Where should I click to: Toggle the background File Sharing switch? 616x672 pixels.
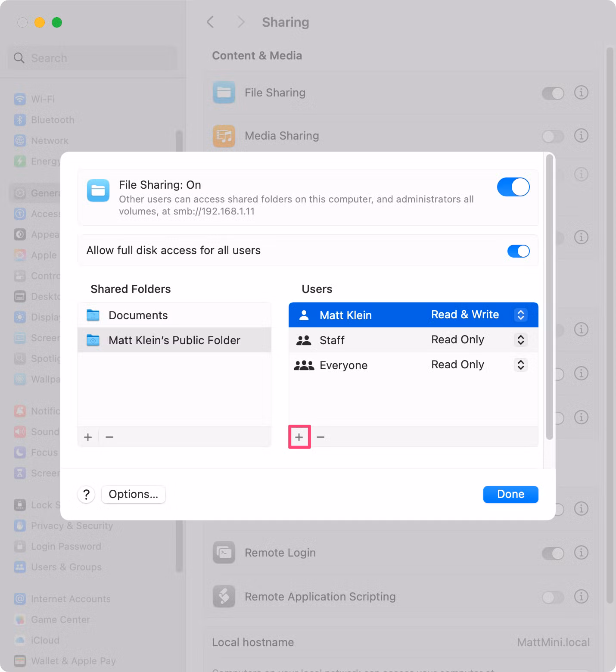(553, 93)
